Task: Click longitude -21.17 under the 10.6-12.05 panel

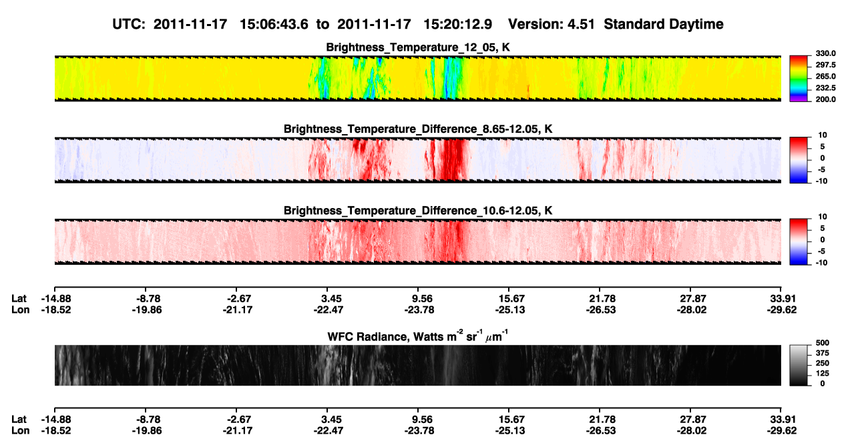Action: click(x=238, y=310)
